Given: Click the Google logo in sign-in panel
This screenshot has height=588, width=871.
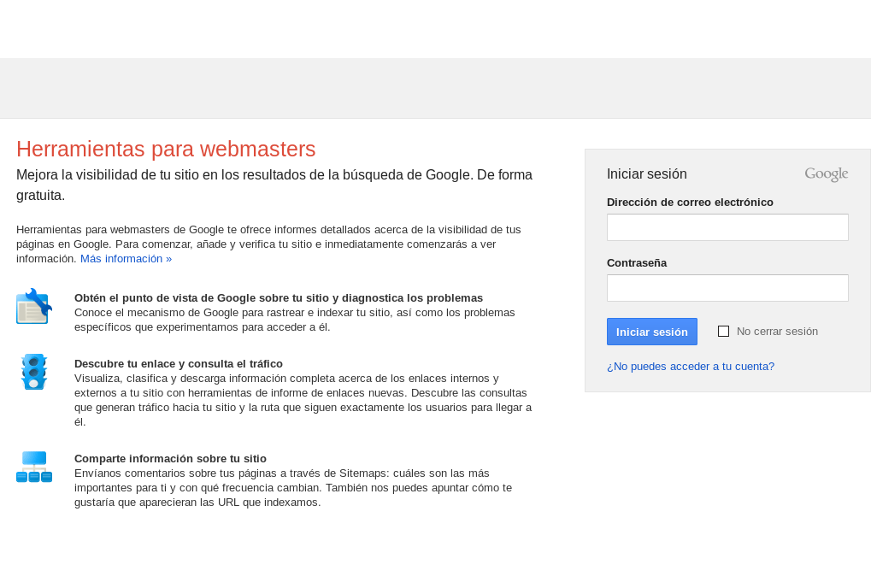Looking at the screenshot, I should 826,174.
